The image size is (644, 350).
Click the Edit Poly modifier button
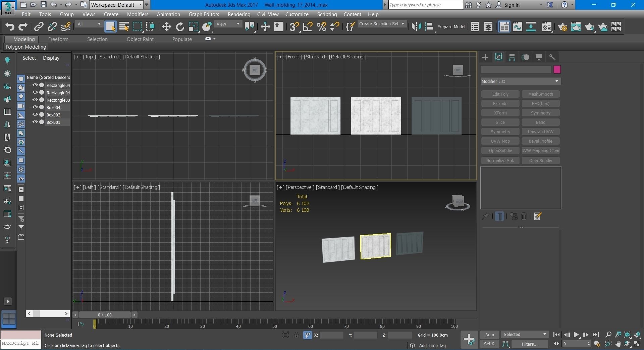[x=500, y=94]
